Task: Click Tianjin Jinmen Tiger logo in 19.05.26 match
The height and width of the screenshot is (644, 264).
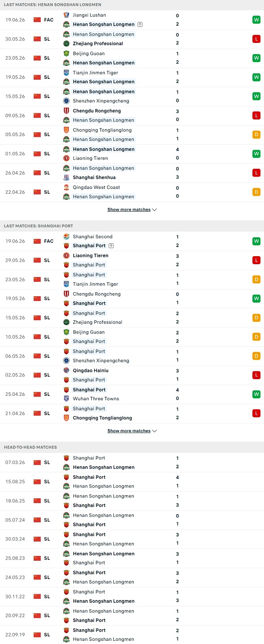Action: pos(67,73)
